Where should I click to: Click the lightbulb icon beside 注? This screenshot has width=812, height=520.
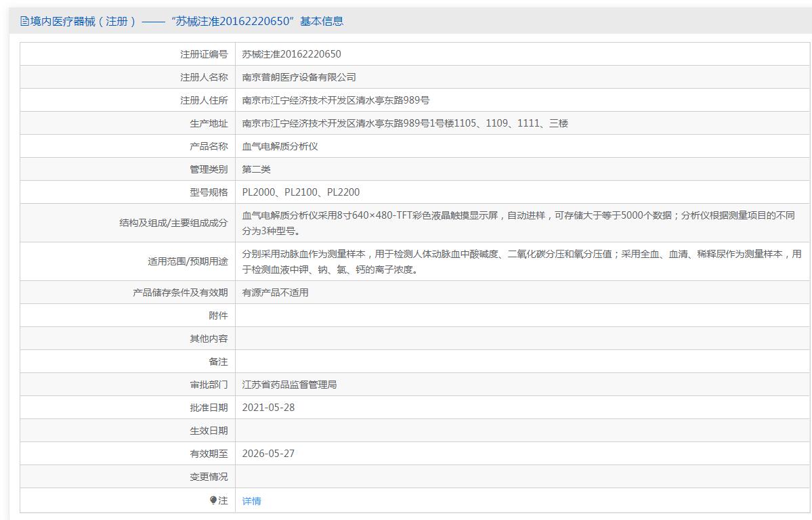pyautogui.click(x=213, y=500)
